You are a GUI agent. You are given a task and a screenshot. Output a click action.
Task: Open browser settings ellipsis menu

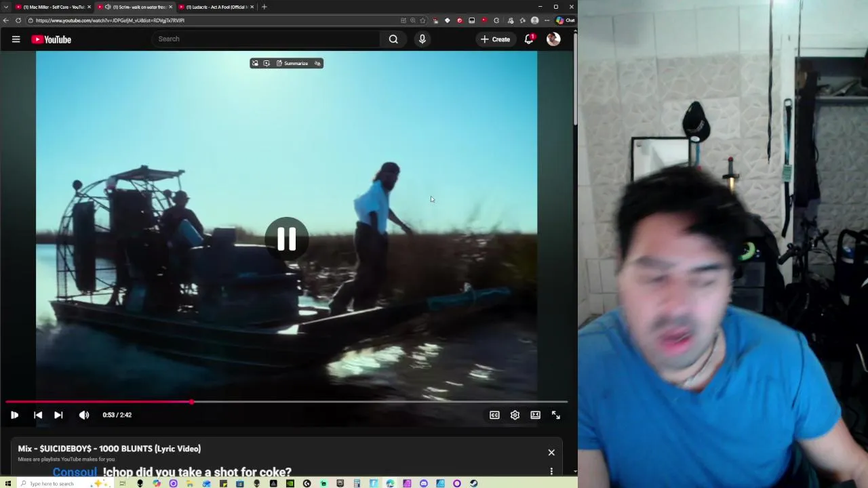547,20
